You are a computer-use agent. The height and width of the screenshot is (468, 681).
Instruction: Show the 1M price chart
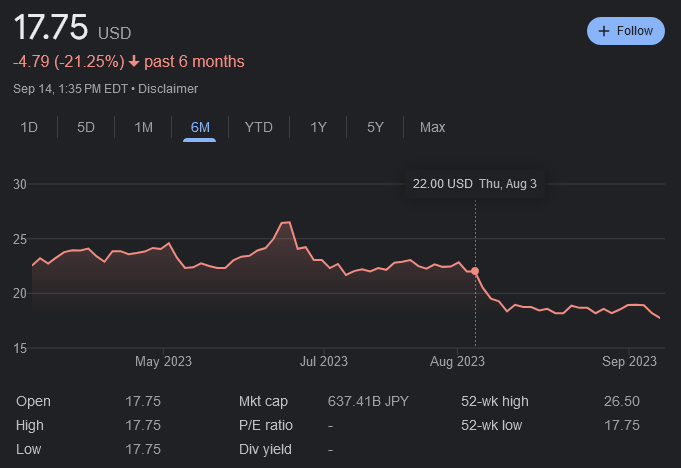tap(143, 127)
